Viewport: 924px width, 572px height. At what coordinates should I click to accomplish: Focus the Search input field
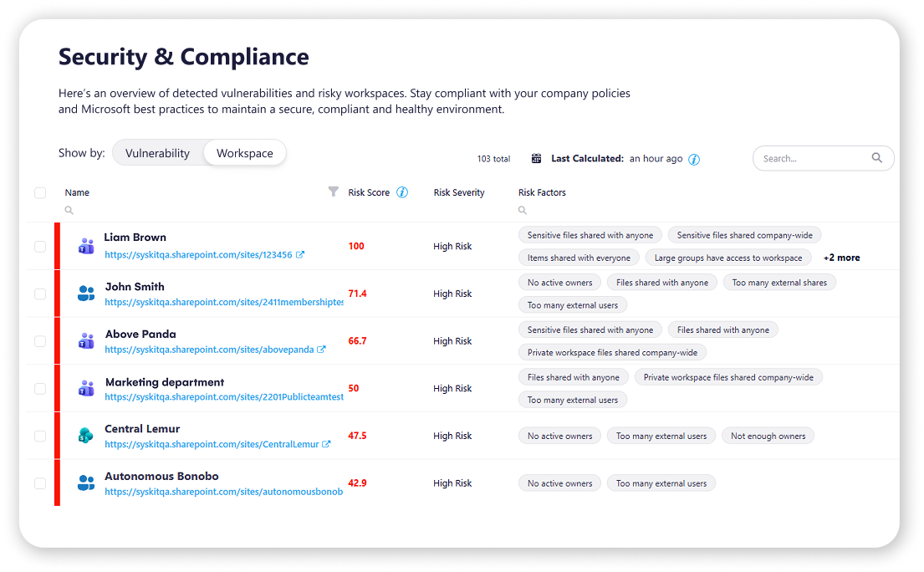pos(814,158)
